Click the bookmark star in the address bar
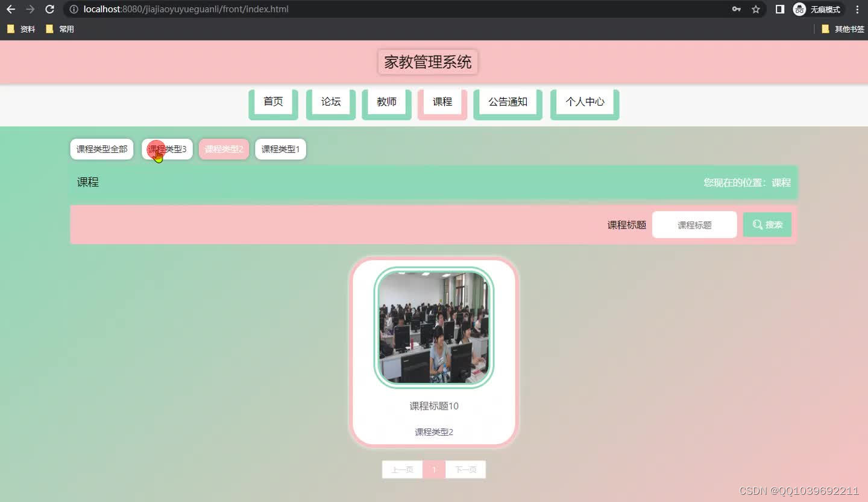This screenshot has height=502, width=868. coord(755,9)
